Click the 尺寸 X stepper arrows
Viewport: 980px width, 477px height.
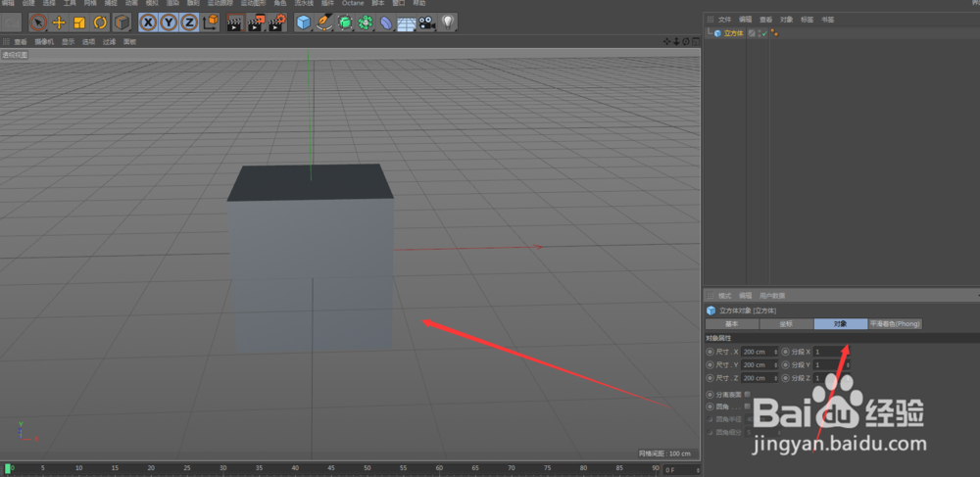click(776, 352)
